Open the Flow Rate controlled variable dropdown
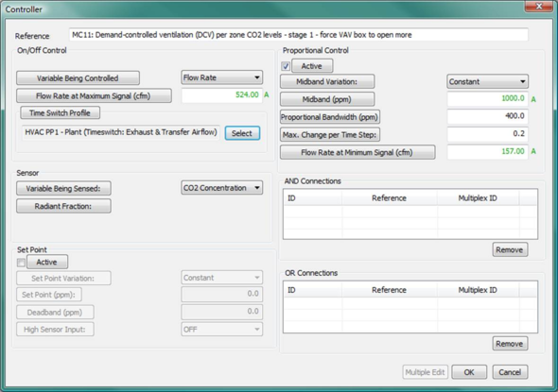Screen dimensions: 558x392 [x=221, y=77]
